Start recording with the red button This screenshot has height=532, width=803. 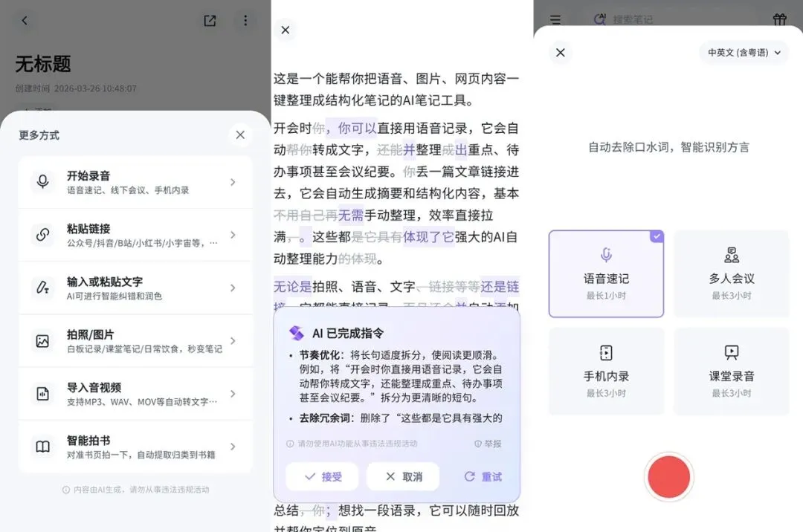(669, 477)
